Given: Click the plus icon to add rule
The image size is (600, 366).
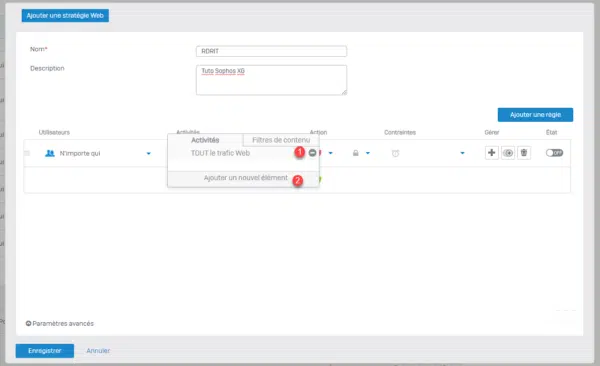Looking at the screenshot, I should coord(492,153).
